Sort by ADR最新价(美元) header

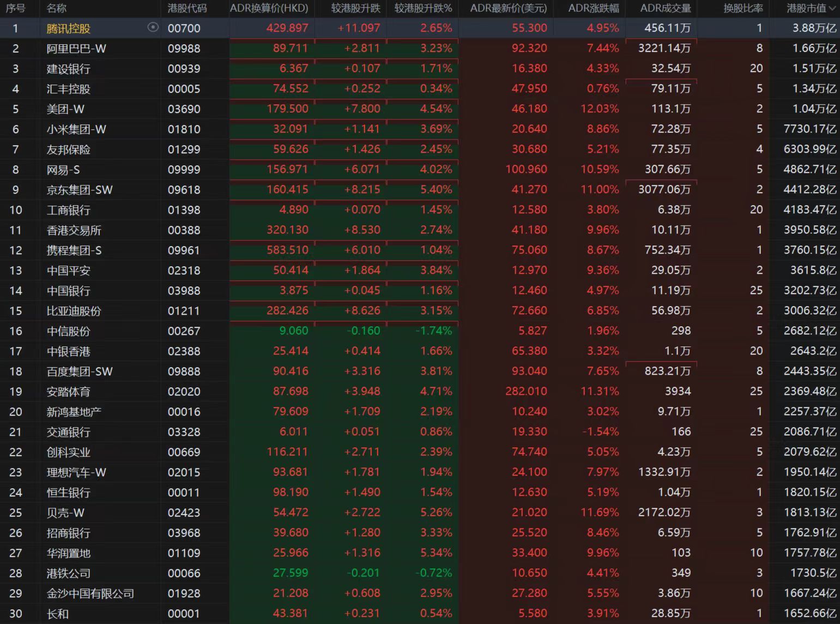click(x=508, y=8)
